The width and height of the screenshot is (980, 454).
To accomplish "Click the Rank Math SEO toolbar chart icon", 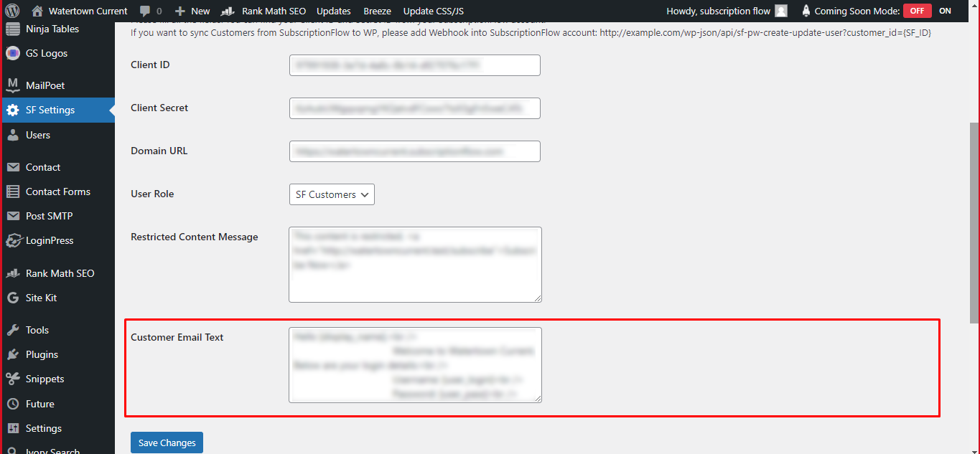I will [x=228, y=11].
